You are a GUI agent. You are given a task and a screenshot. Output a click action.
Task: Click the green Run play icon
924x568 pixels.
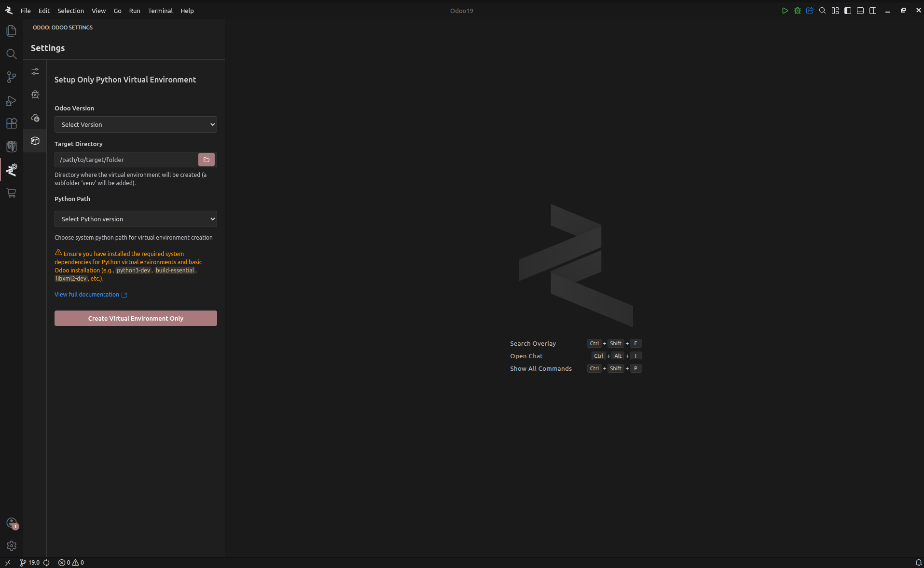[785, 11]
